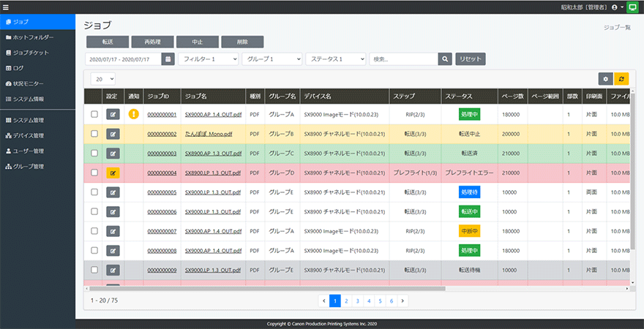Check the box for job 0000000002
The width and height of the screenshot is (644, 329).
coord(94,134)
